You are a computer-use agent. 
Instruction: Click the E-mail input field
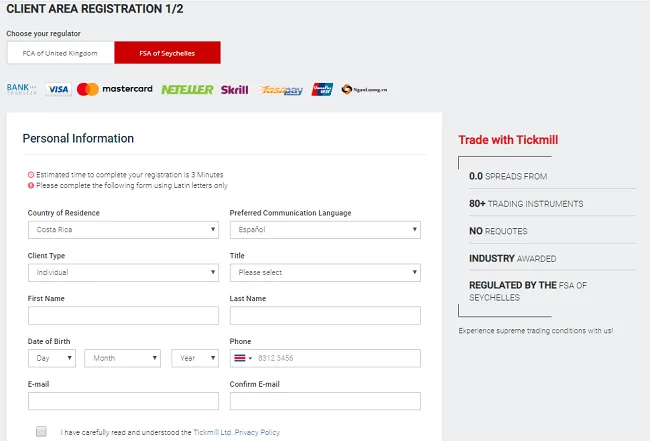click(x=123, y=401)
